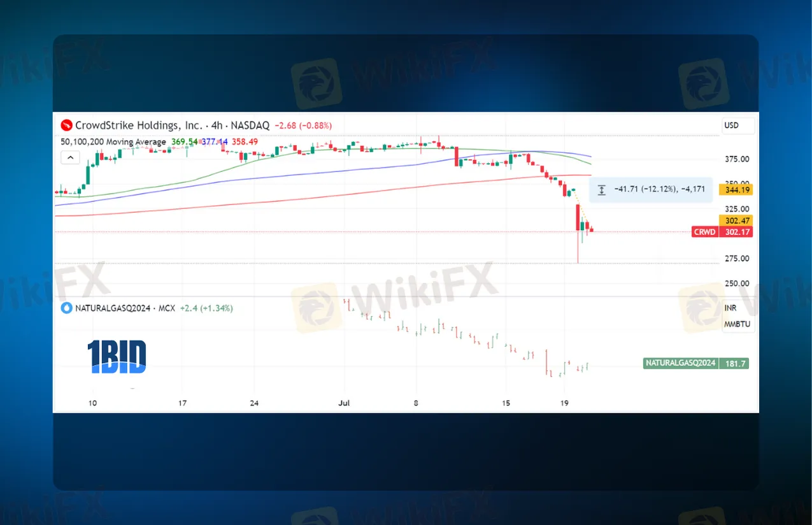The height and width of the screenshot is (525, 812).
Task: Click the 275.00 price axis label
Action: pos(737,259)
